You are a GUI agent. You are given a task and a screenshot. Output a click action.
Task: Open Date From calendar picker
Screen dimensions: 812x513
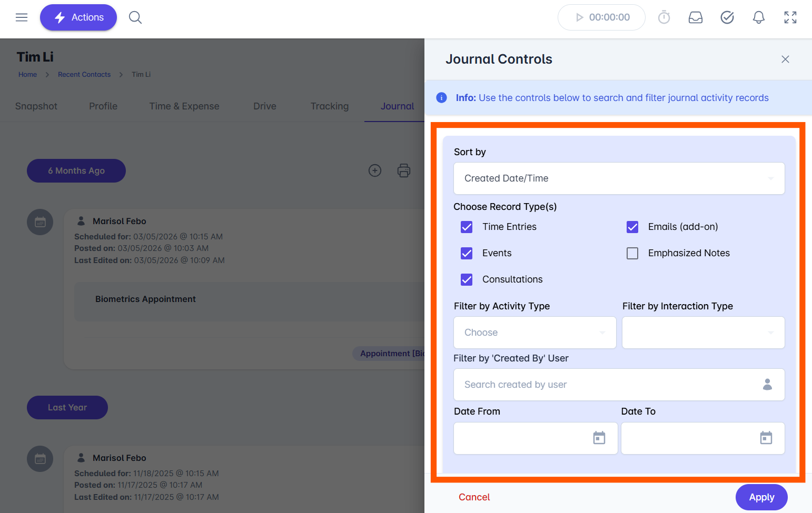599,438
